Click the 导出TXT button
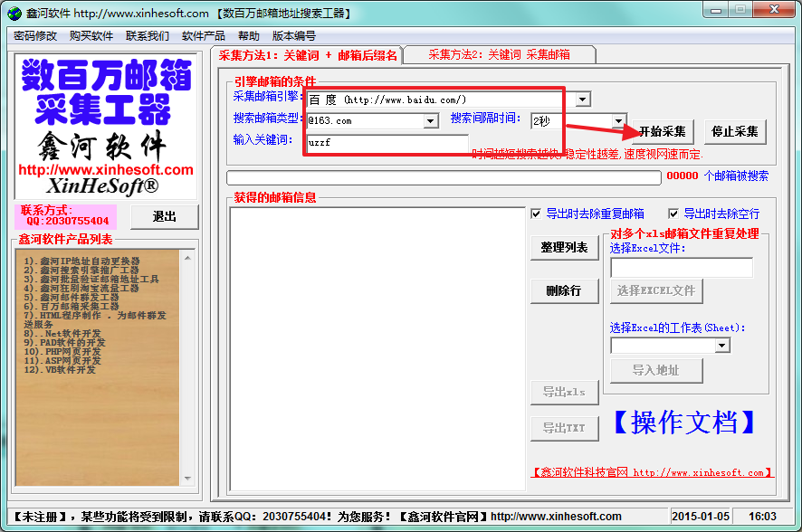 [x=565, y=428]
